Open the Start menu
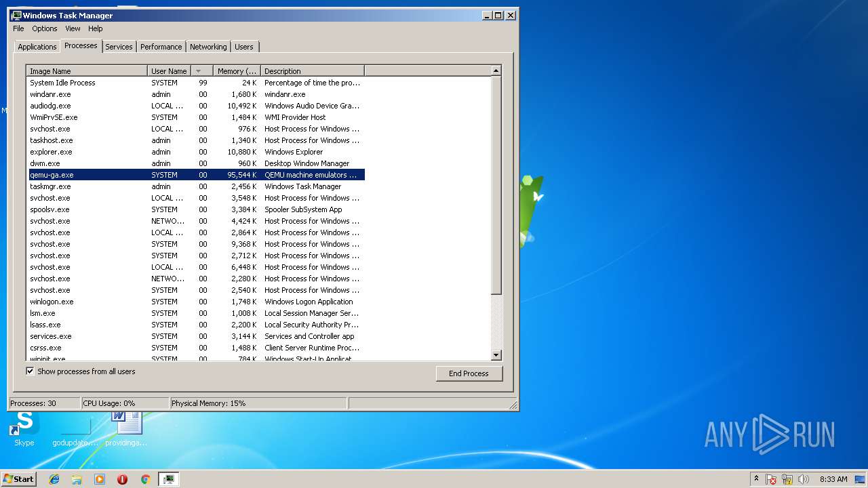Screen dimensions: 868x488 coord(18,479)
